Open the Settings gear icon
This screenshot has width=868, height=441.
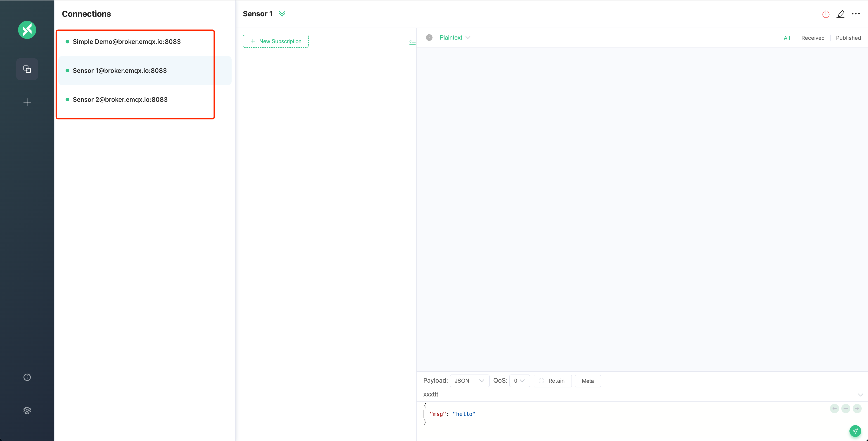[x=27, y=410]
